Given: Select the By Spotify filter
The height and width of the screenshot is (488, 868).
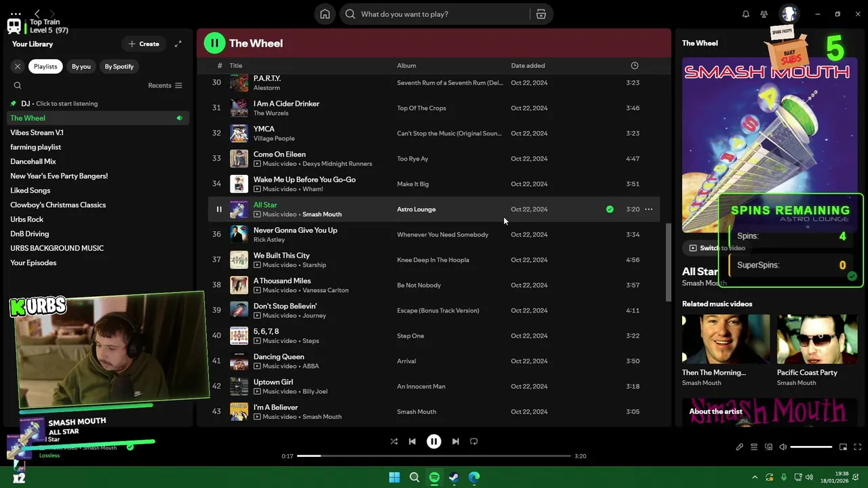Looking at the screenshot, I should [x=119, y=66].
